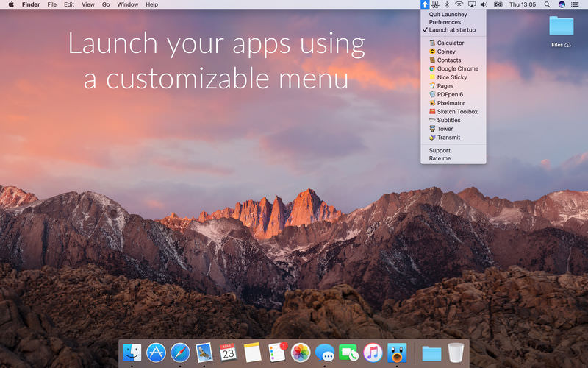Viewport: 588px width, 368px height.
Task: Open the Finder Go menu
Action: [x=106, y=4]
